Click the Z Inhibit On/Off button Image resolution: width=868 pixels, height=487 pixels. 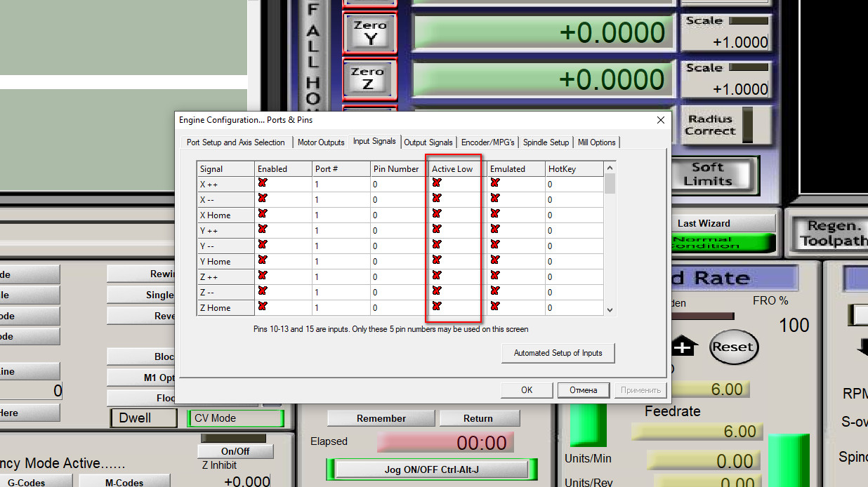pos(235,451)
